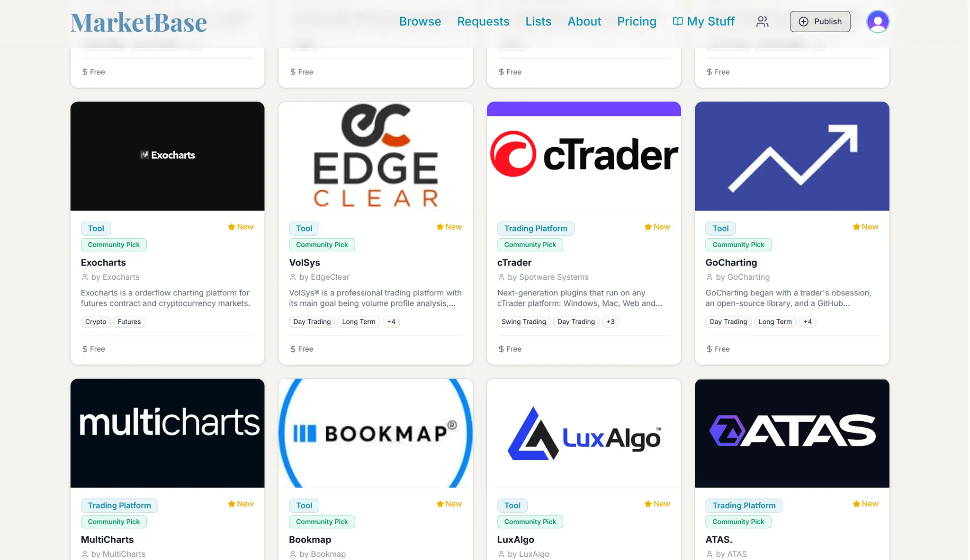Open the multicharts banner thumbnail
The height and width of the screenshot is (560, 970).
(x=167, y=433)
